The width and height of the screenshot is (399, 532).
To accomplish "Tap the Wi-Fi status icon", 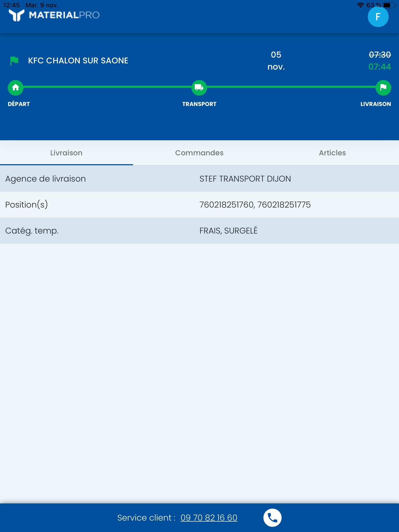I will click(360, 5).
